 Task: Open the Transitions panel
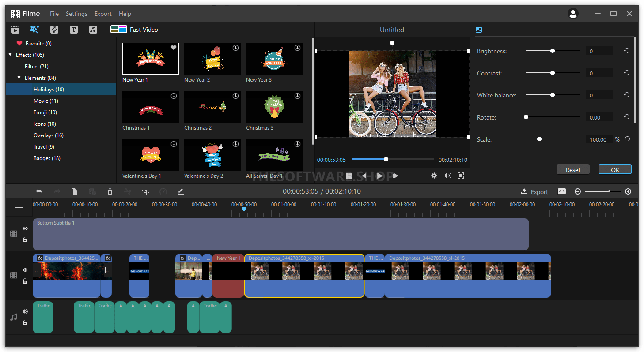point(54,29)
